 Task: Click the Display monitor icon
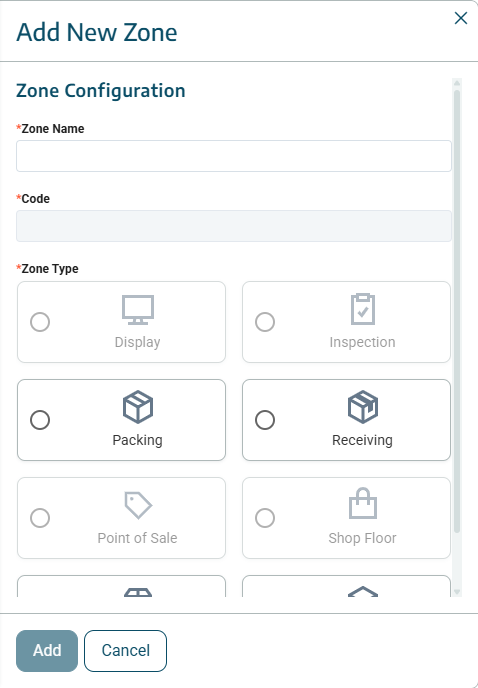tap(138, 310)
